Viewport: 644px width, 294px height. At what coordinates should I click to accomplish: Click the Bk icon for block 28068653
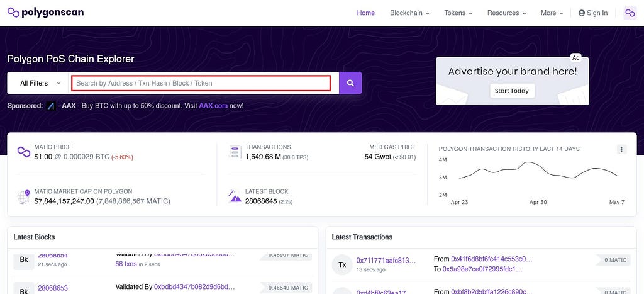(x=24, y=290)
